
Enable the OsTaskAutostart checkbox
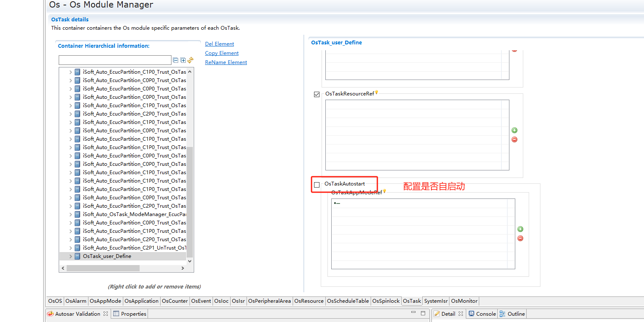tap(317, 185)
